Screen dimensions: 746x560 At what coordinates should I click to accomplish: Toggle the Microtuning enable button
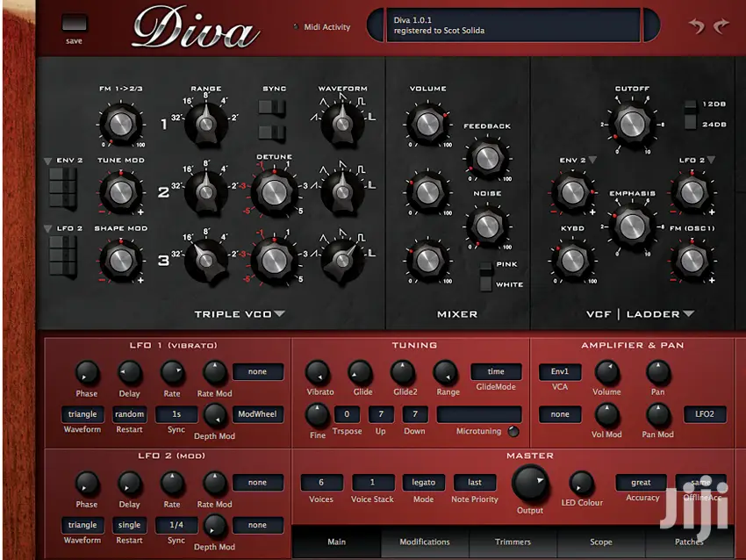[x=513, y=432]
